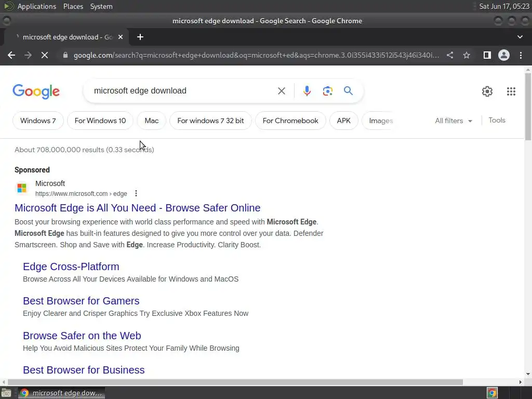Viewport: 532px width, 399px height.
Task: Select the For Chromebook chip
Action: click(290, 121)
